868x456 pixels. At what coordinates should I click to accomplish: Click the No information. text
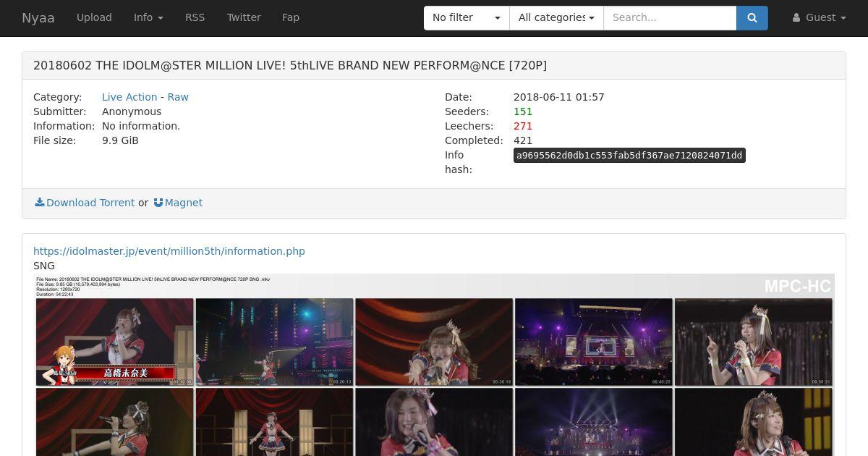(x=141, y=126)
